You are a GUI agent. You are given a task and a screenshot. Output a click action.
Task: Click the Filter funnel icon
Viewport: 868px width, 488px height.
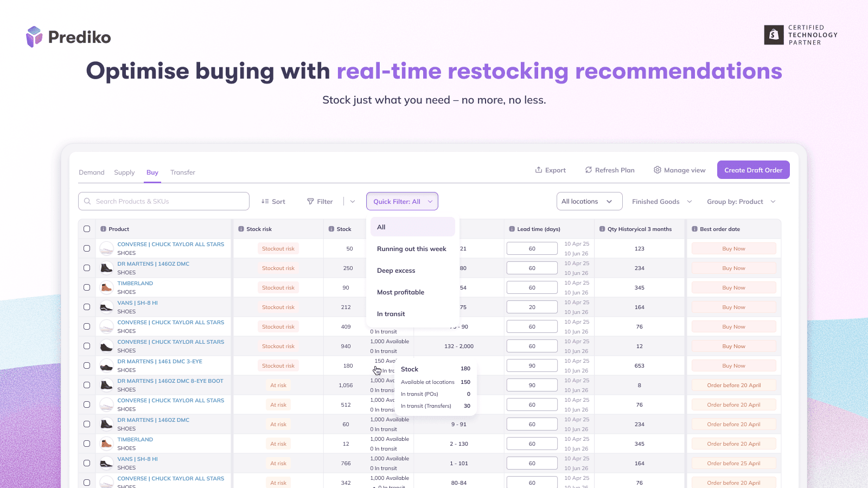(x=310, y=201)
